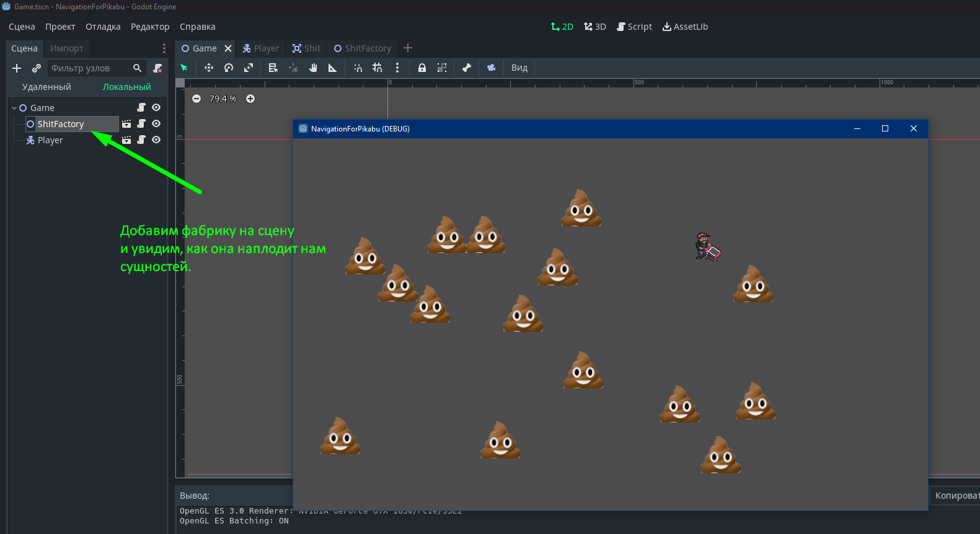Click the search magnifier in the node filter
Viewport: 980px width, 534px height.
click(x=138, y=68)
